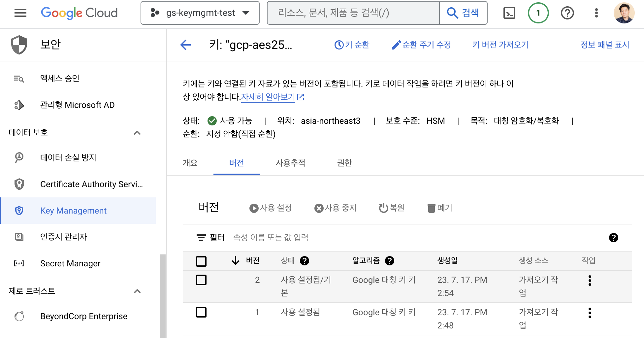Screen dimensions: 644x338
Task: Switch to the 버전 tab
Action: click(x=237, y=163)
